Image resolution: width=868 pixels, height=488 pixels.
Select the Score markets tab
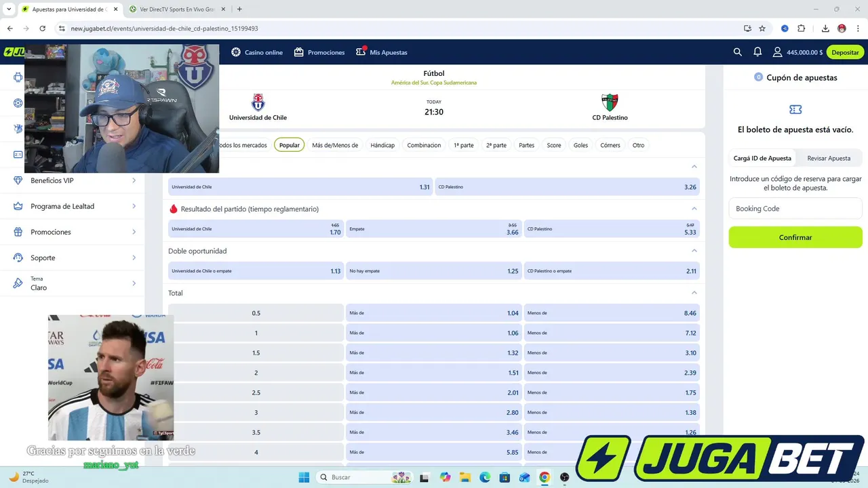(554, 145)
